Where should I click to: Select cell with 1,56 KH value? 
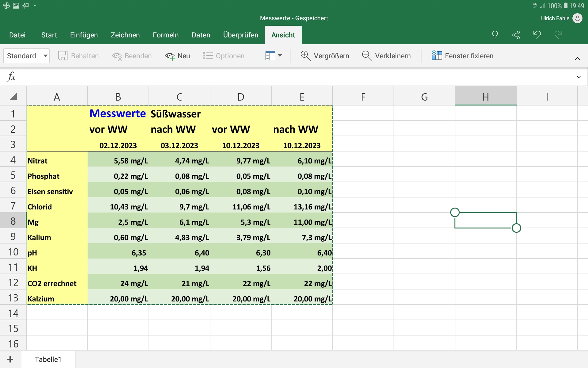click(x=241, y=266)
